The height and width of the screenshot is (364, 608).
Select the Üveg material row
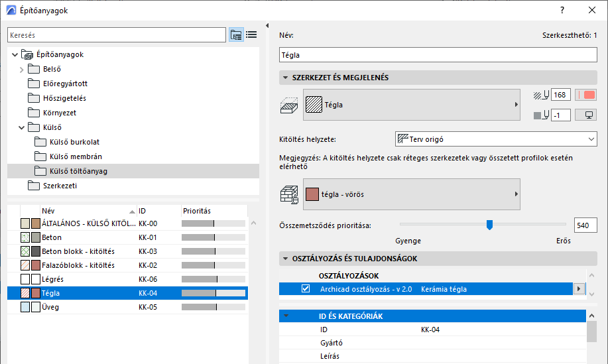click(x=127, y=307)
